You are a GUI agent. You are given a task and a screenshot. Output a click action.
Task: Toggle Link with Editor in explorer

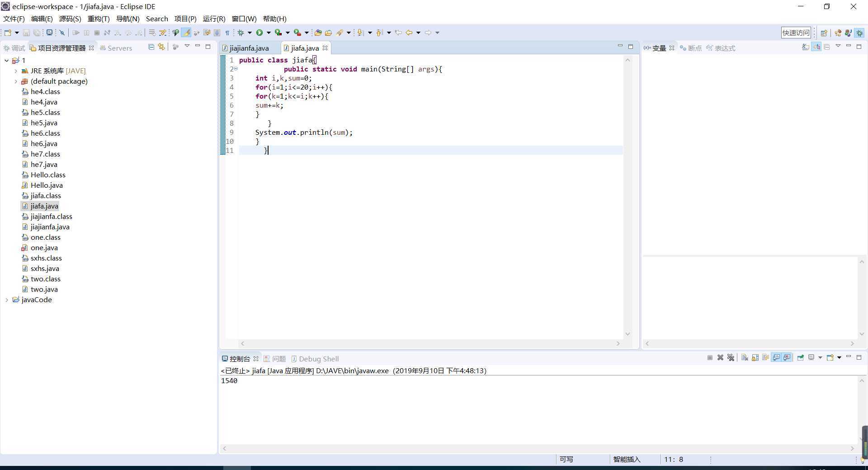click(x=161, y=47)
